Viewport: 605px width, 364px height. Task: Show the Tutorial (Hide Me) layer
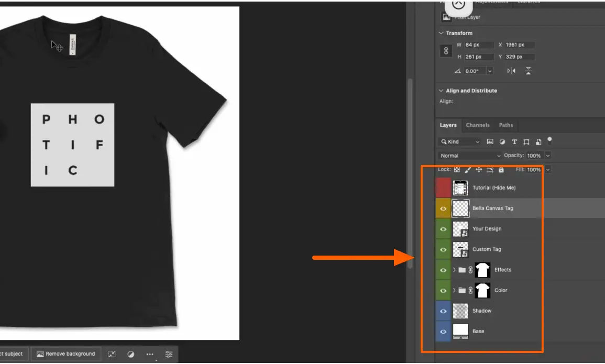click(x=443, y=187)
